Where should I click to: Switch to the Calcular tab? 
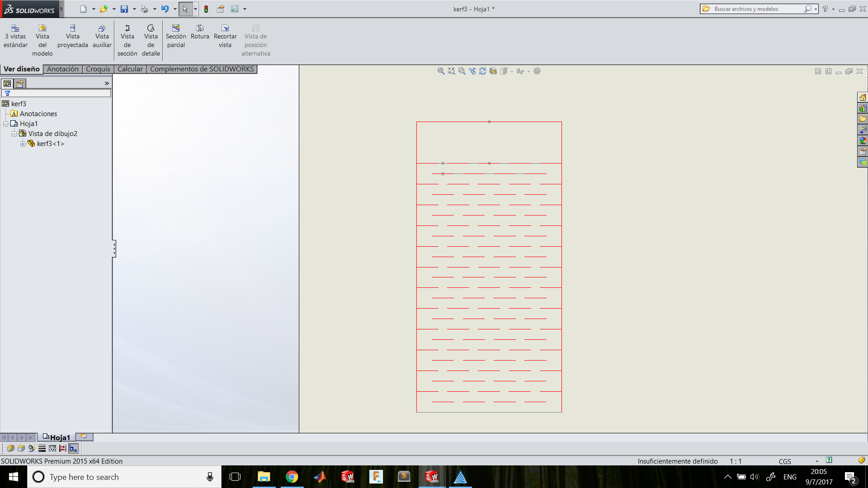coord(130,69)
